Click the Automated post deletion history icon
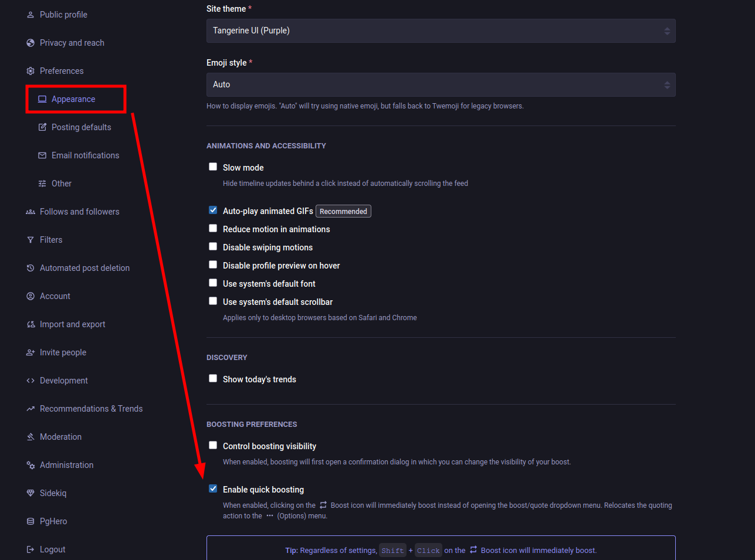This screenshot has height=560, width=755. point(31,268)
